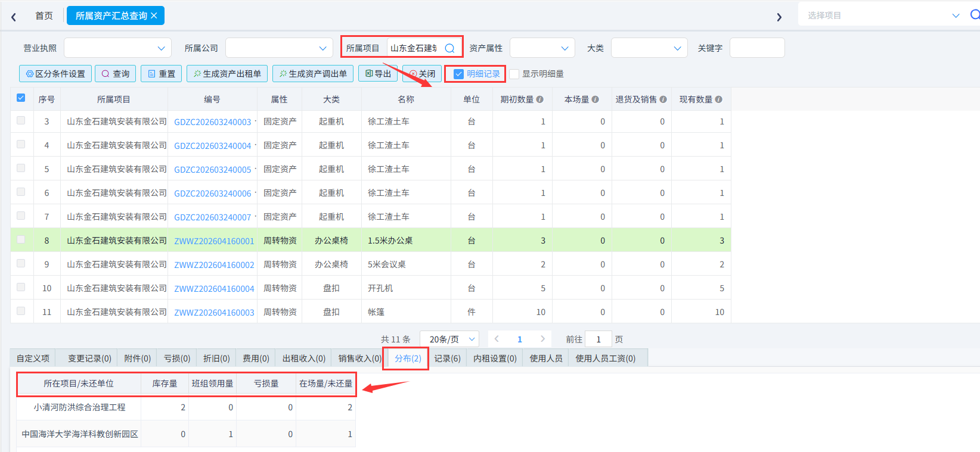Screen dimensions: 980x452
Task: Expand the 大类 dropdown
Action: [649, 48]
